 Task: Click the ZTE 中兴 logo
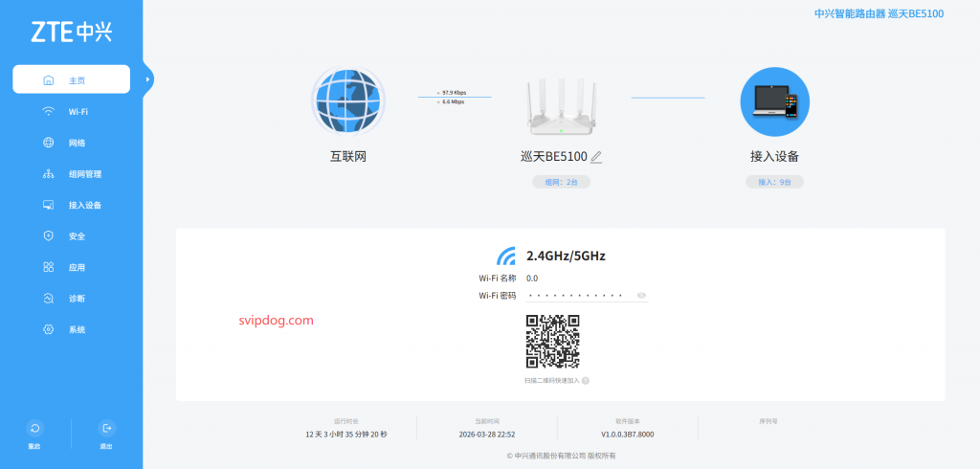[71, 32]
